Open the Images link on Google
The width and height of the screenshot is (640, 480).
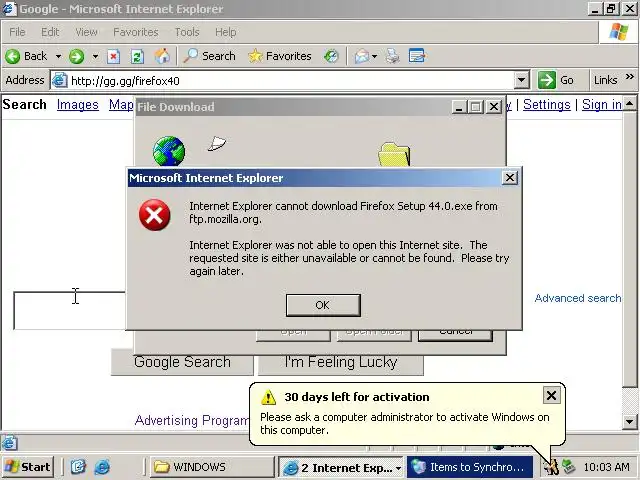[78, 104]
